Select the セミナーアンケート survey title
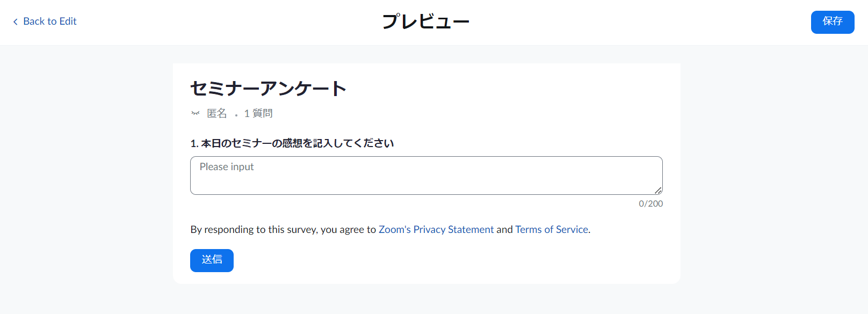This screenshot has height=314, width=868. point(269,89)
